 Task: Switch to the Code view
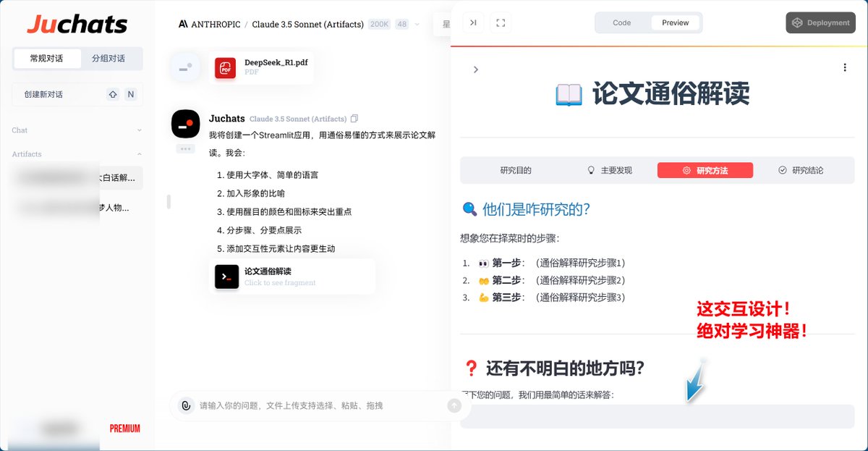tap(622, 22)
